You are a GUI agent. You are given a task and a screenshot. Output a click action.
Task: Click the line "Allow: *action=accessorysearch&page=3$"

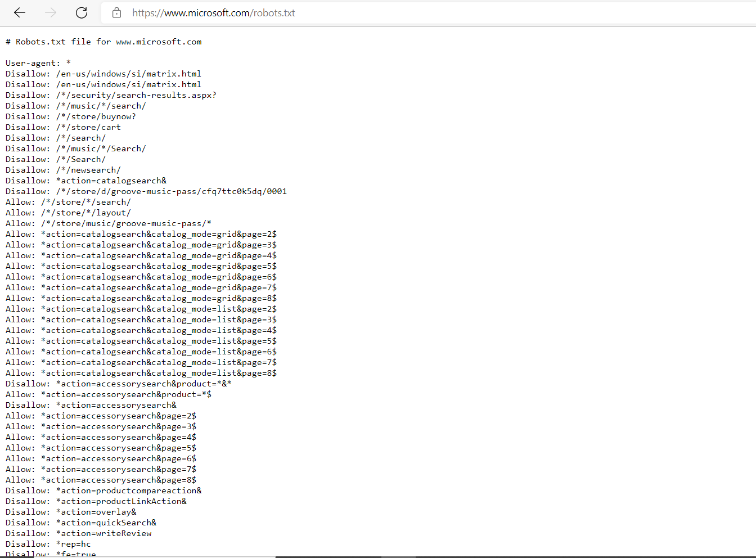point(101,426)
